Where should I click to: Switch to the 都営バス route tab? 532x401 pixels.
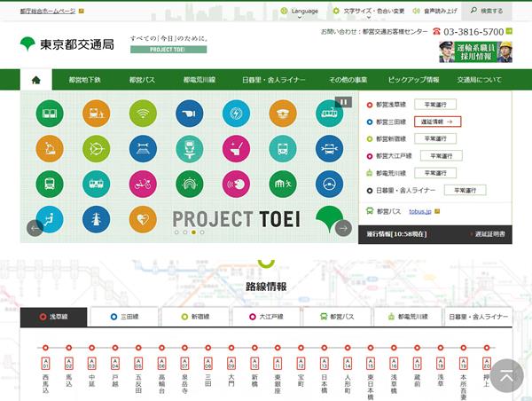pos(337,317)
